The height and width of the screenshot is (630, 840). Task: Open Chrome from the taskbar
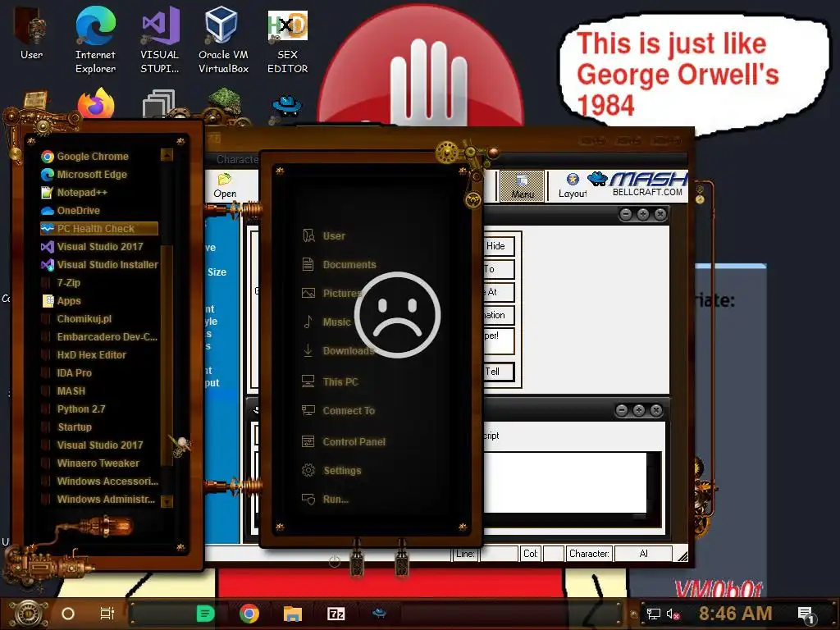(x=249, y=614)
